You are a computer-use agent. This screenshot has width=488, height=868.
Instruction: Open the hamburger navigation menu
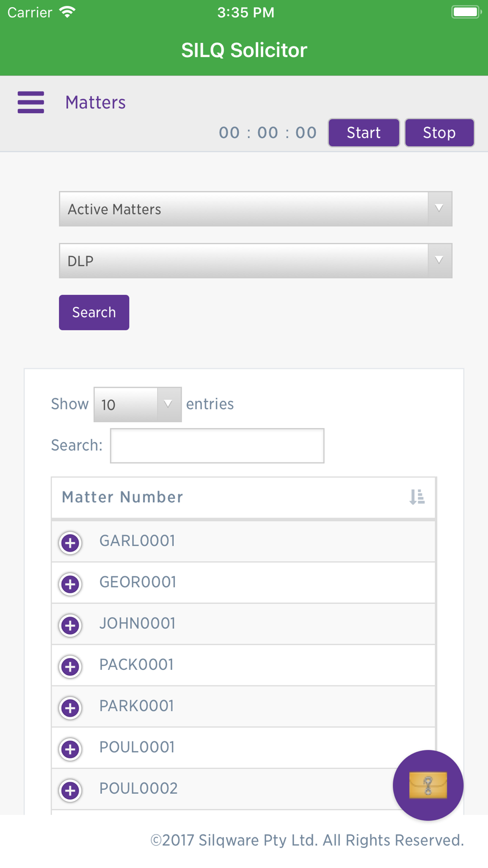31,102
